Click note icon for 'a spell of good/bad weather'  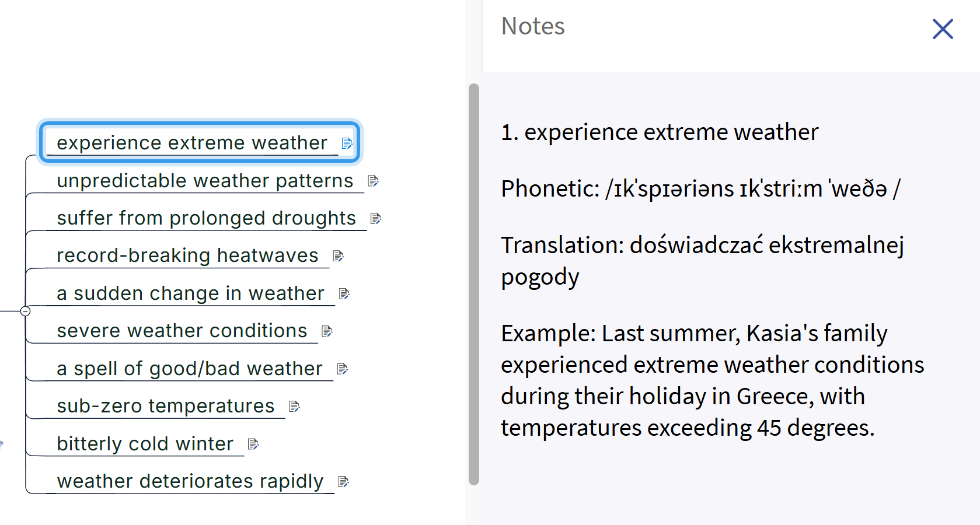(x=343, y=369)
